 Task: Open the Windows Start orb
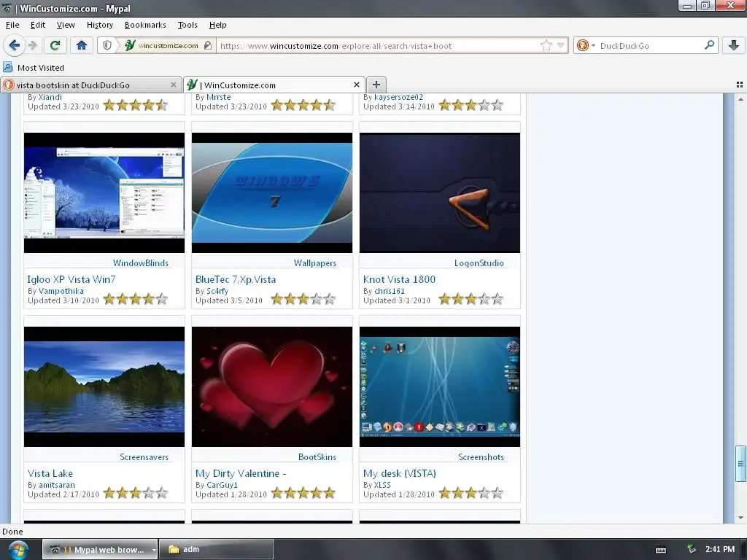point(18,550)
